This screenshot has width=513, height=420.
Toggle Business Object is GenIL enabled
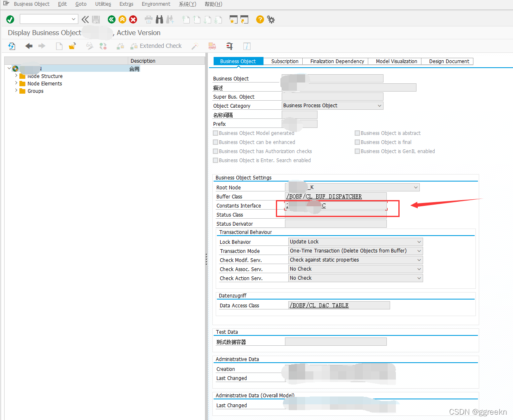357,151
